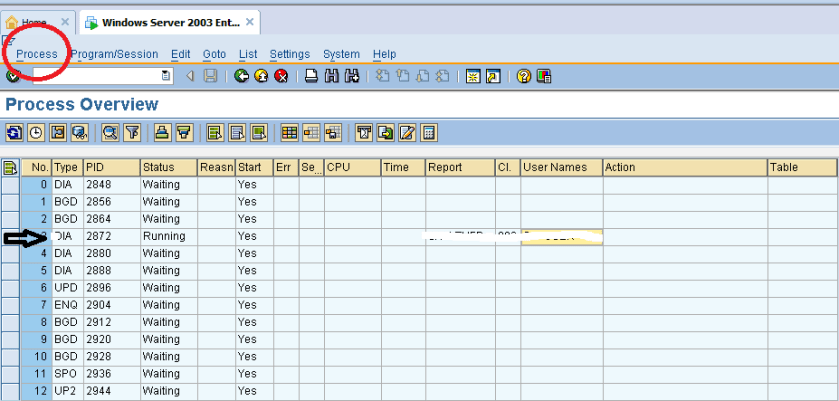839x401 pixels.
Task: Click the Set Filter funnel icon
Action: [x=132, y=132]
